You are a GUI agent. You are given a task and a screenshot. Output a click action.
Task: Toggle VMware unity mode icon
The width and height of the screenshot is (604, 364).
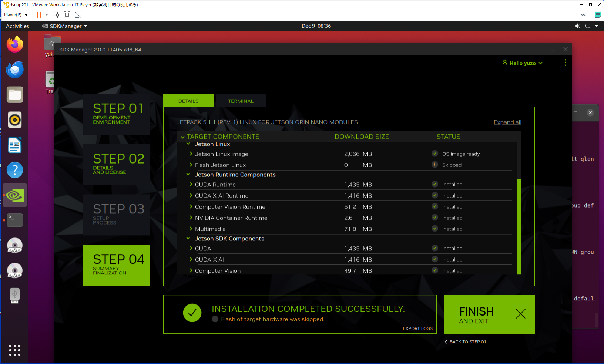coord(78,15)
